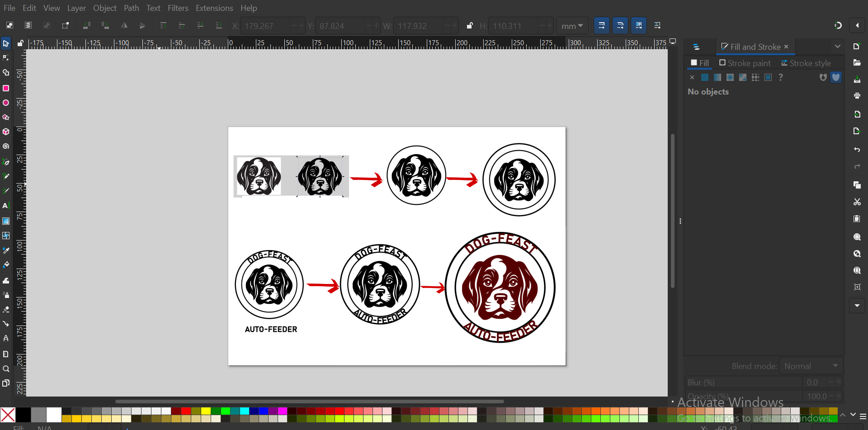Click the no paint X button
Viewport: 868px width, 430px height.
tap(692, 77)
